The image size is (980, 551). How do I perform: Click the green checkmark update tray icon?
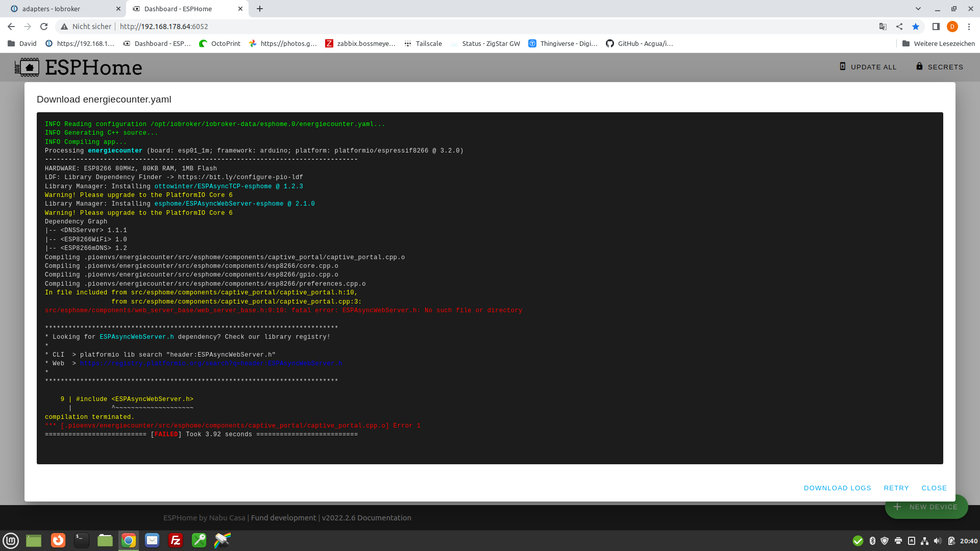858,541
